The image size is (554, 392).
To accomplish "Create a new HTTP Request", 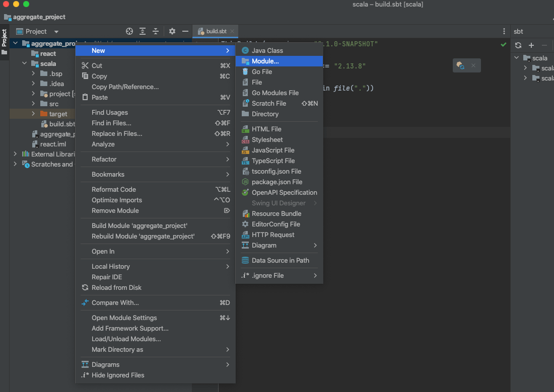I will (280, 235).
